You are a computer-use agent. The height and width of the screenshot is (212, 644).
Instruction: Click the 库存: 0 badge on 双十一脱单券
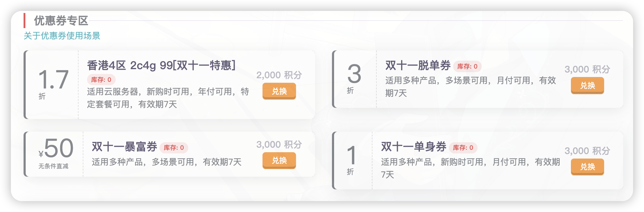[467, 66]
